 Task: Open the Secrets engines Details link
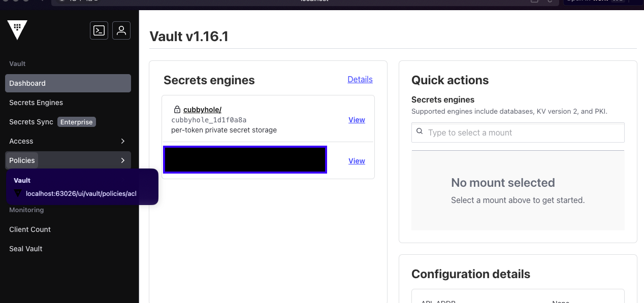(360, 79)
